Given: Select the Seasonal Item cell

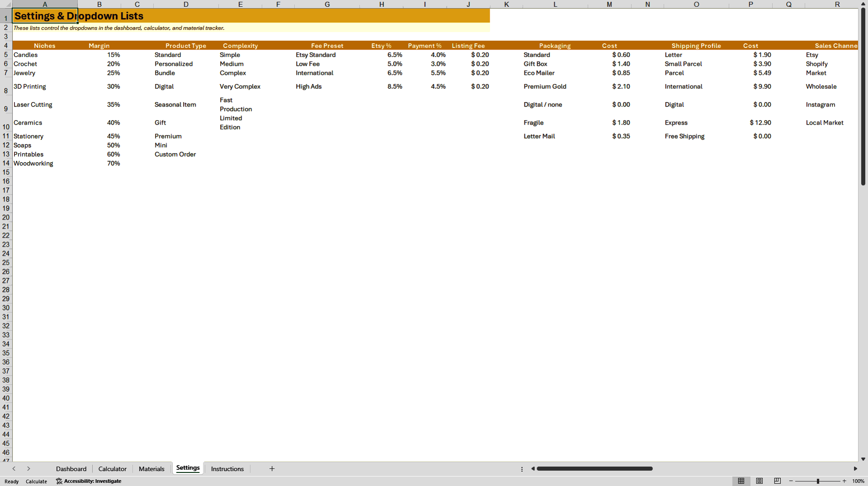Looking at the screenshot, I should 186,104.
